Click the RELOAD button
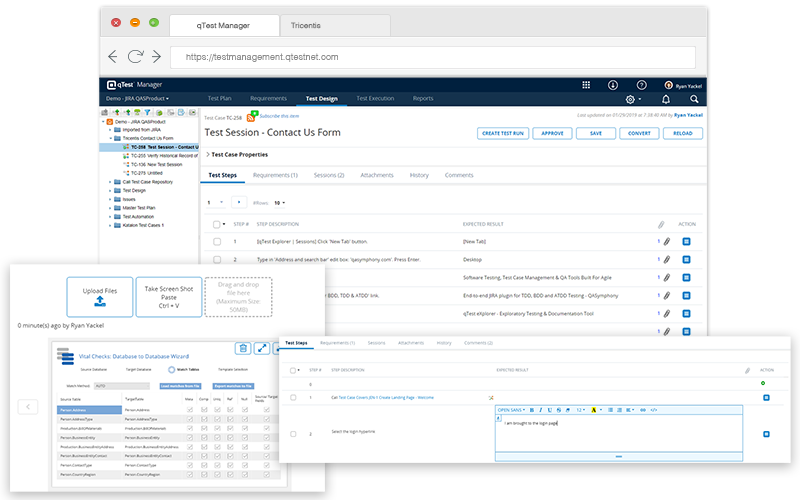The width and height of the screenshot is (800, 500). pyautogui.click(x=683, y=133)
